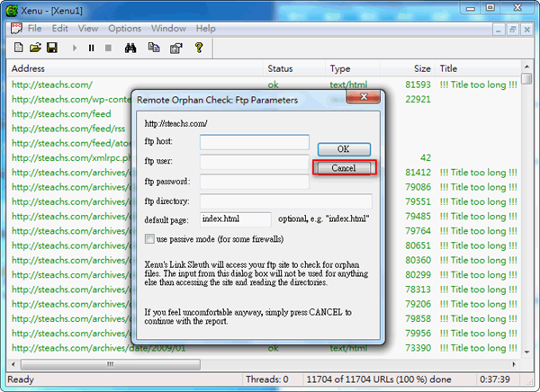Click the vertical scrollbar up arrow
Screen dimensions: 540x392
point(526,67)
